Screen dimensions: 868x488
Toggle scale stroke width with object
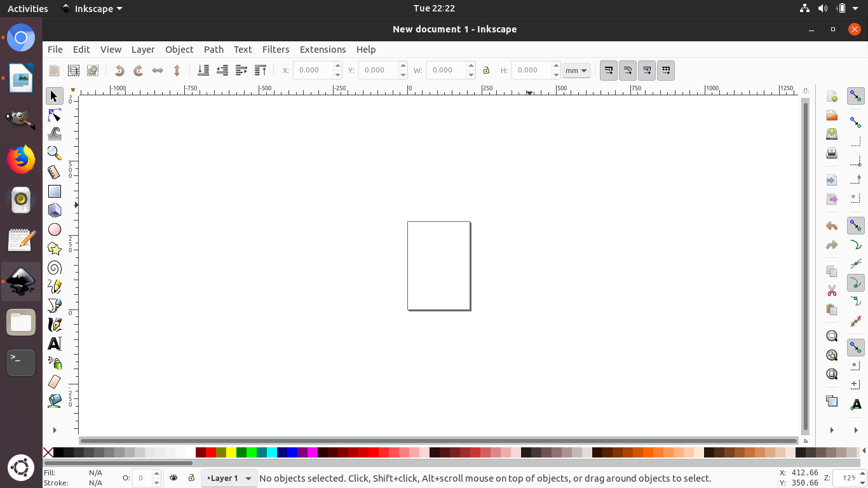point(609,71)
